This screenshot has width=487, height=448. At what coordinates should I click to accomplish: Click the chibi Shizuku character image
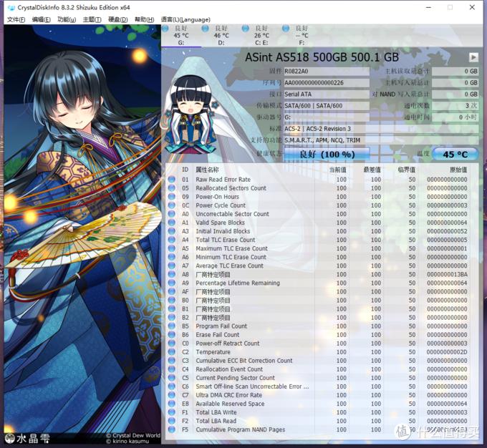[x=190, y=115]
